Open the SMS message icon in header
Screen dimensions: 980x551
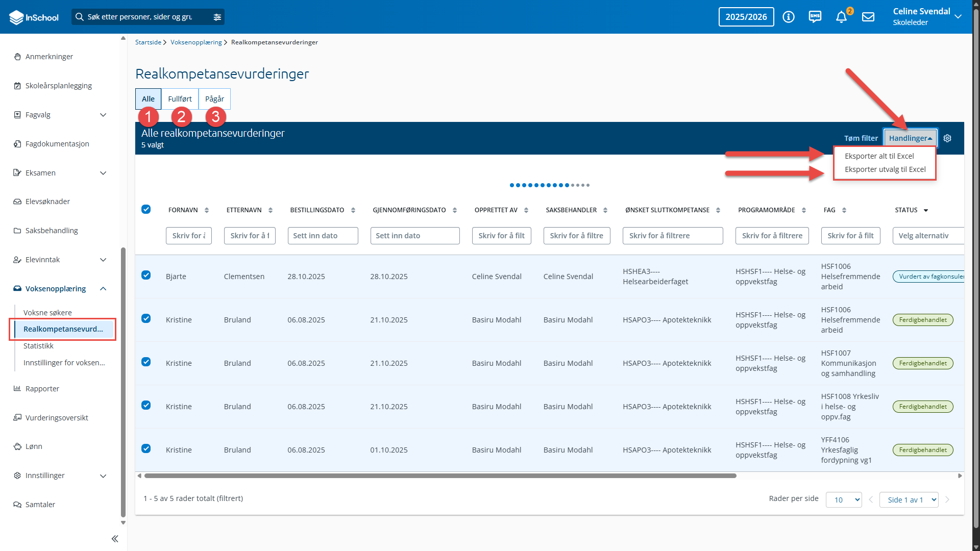(815, 17)
